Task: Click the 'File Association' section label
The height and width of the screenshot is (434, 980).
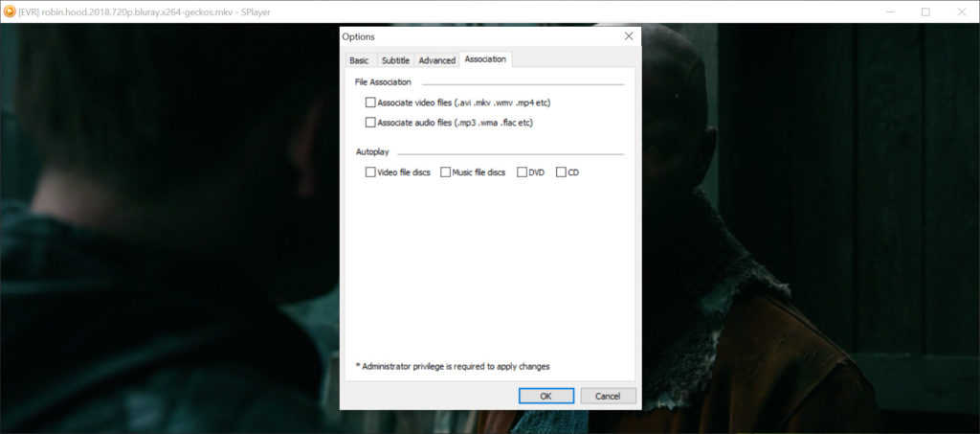Action: (x=383, y=82)
